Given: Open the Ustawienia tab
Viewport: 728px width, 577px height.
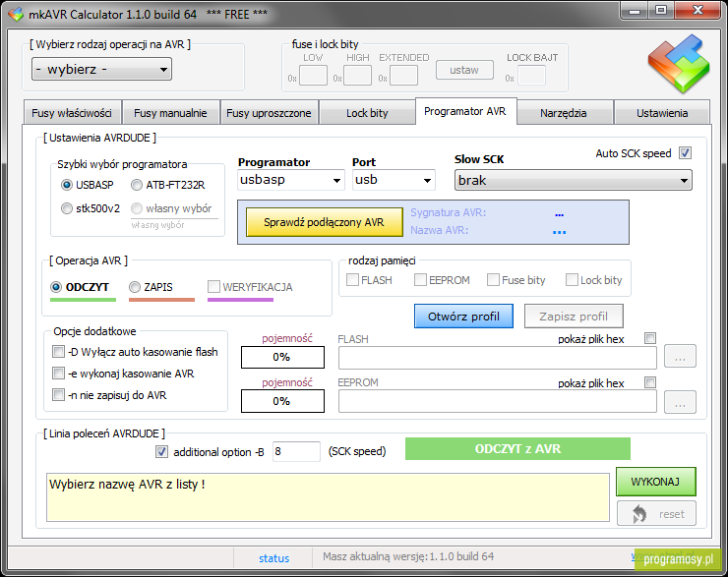Looking at the screenshot, I should (x=662, y=113).
